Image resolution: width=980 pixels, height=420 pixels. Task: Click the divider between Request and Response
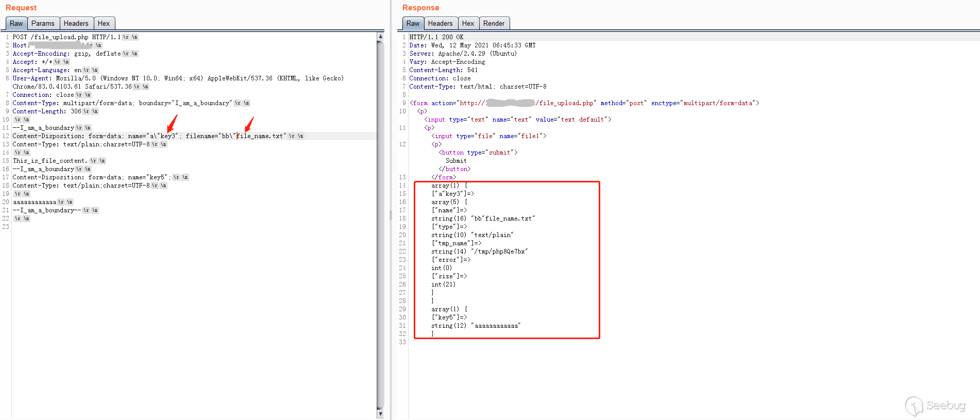pyautogui.click(x=391, y=216)
